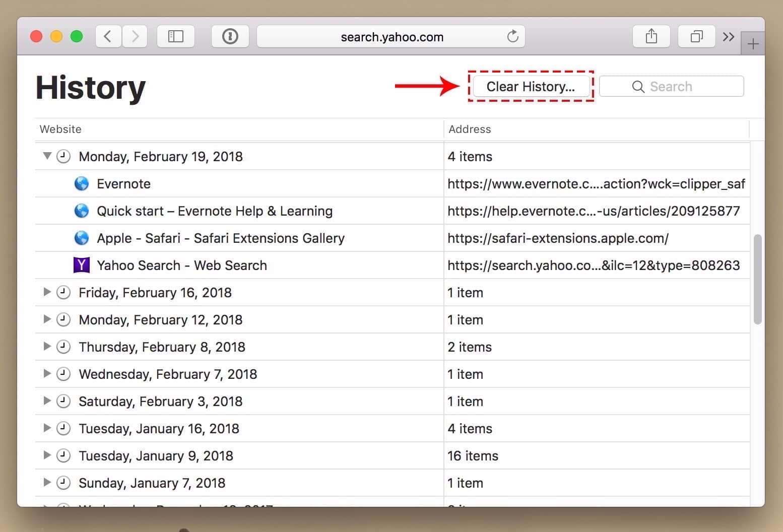The image size is (783, 532).
Task: Click the search.yahoo address ending type=808263
Action: pos(594,265)
